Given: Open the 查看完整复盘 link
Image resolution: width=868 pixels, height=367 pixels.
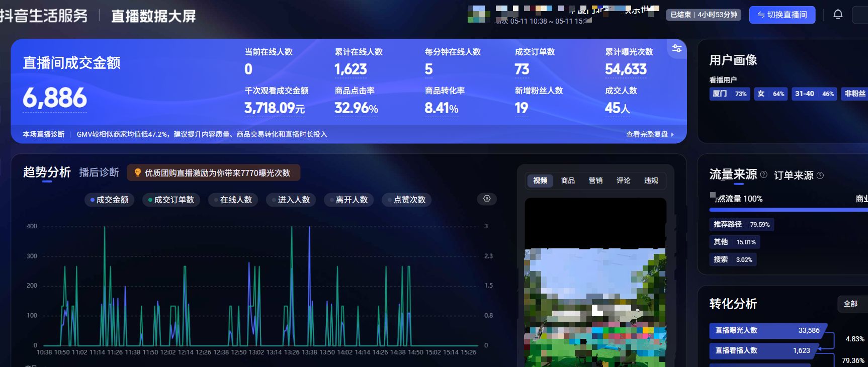Looking at the screenshot, I should [650, 134].
